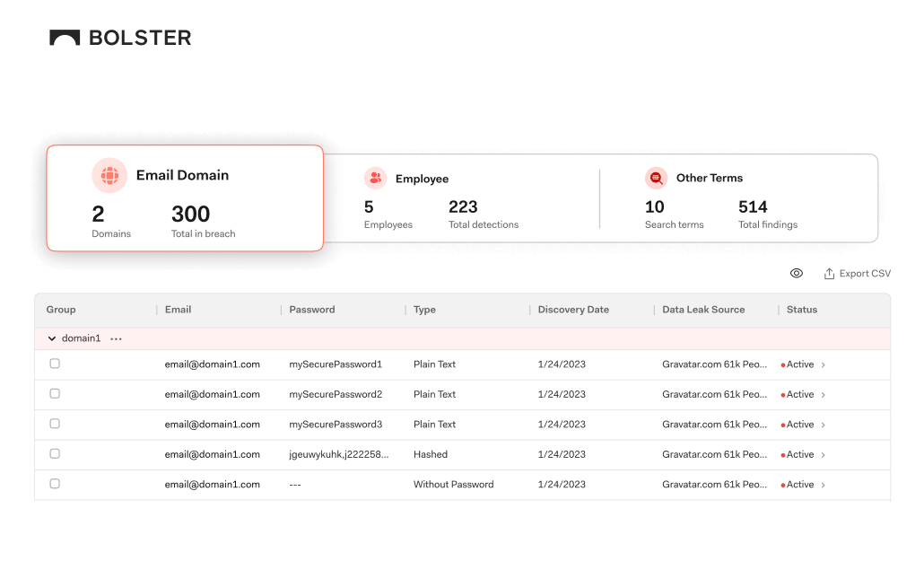The width and height of the screenshot is (924, 570).
Task: Click the jgeuwykuhk,j222258... hashed password cell
Action: pyautogui.click(x=339, y=454)
